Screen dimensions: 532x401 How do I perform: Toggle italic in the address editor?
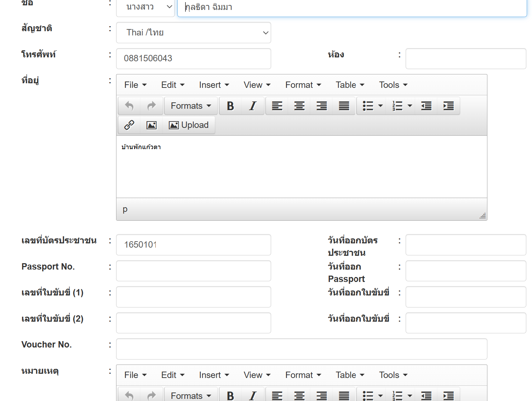coord(253,106)
